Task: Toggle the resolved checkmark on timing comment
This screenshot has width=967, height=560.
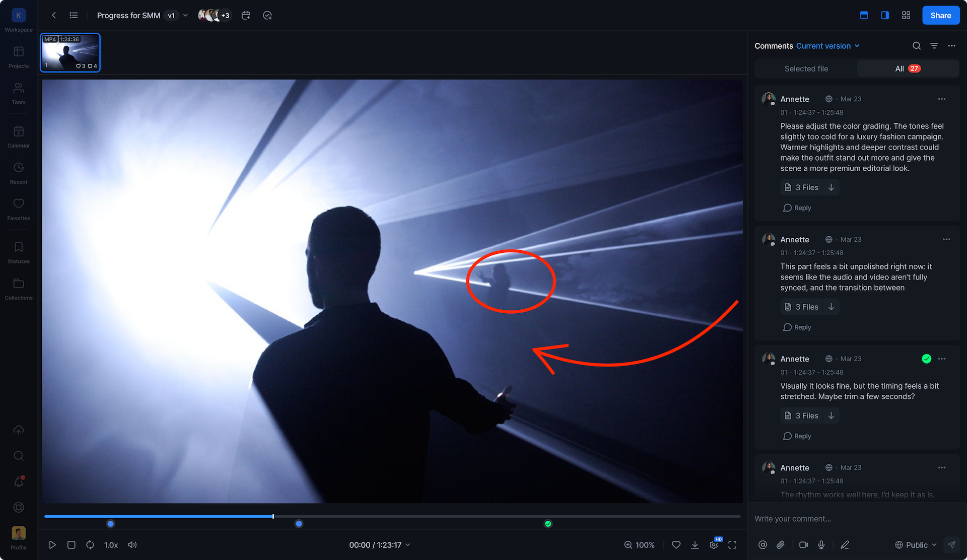Action: point(927,359)
